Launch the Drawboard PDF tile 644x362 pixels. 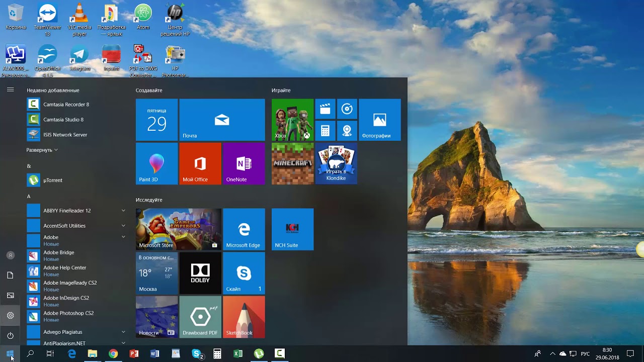(200, 317)
